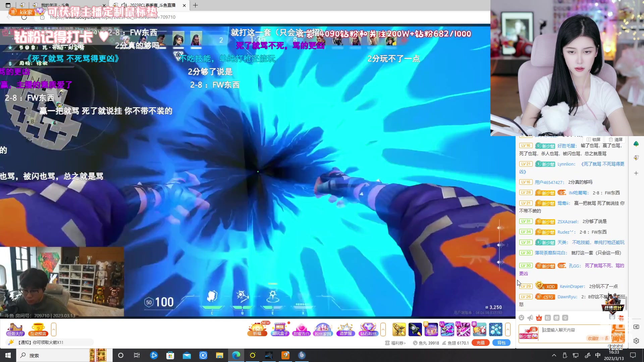Expand the gift list arrow
644x362 pixels.
tap(508, 329)
